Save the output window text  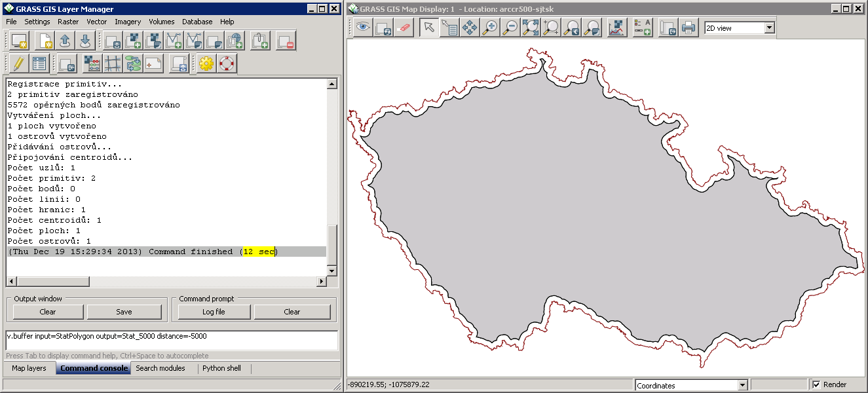point(124,312)
